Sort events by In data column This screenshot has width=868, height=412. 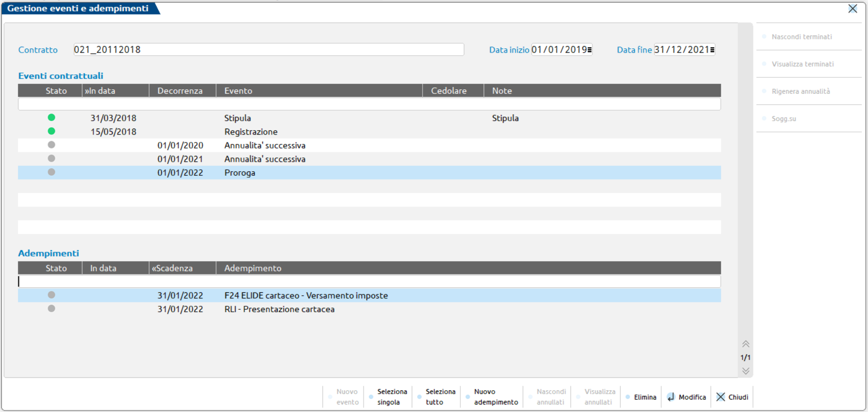[x=115, y=91]
